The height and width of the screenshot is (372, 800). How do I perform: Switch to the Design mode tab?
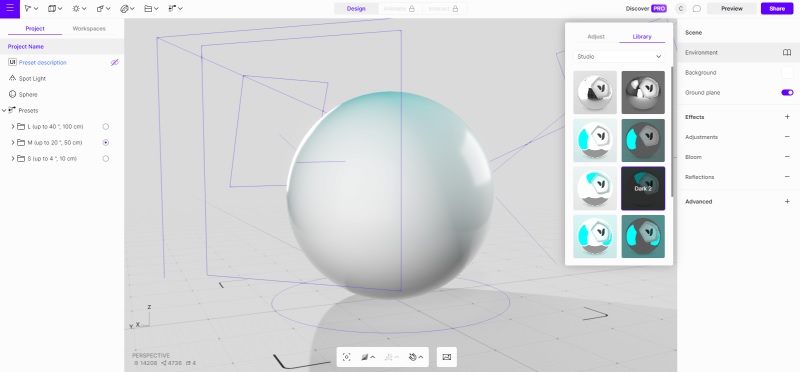(x=356, y=9)
